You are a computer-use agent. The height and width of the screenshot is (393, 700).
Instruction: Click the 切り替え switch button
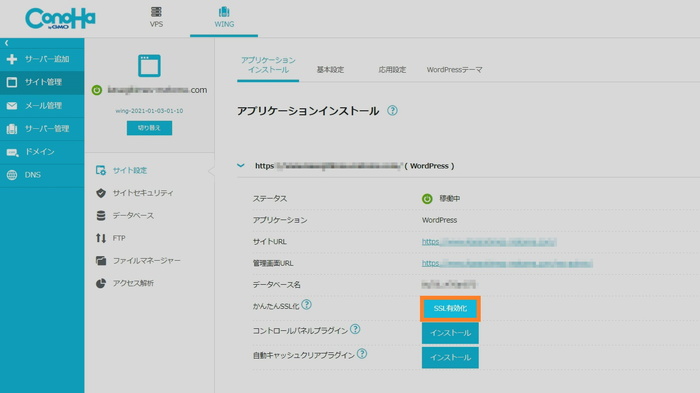(x=149, y=128)
